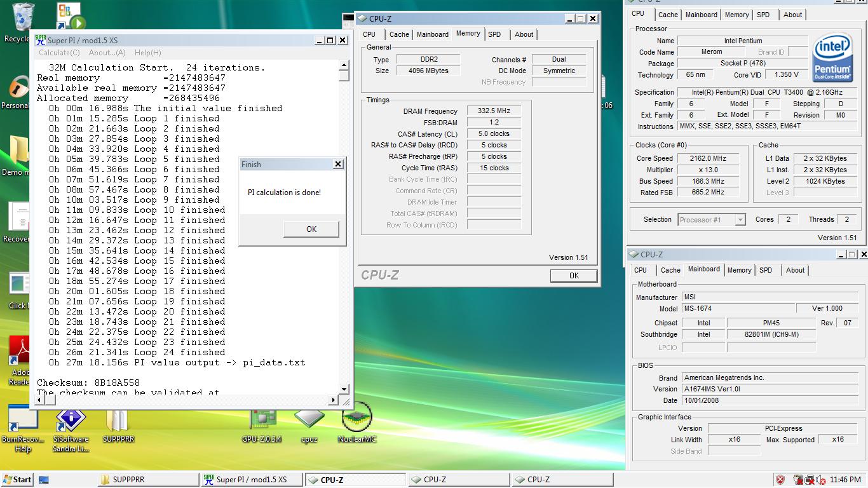Confirm OK in the Finish dialog
This screenshot has width=868, height=488.
click(x=311, y=229)
